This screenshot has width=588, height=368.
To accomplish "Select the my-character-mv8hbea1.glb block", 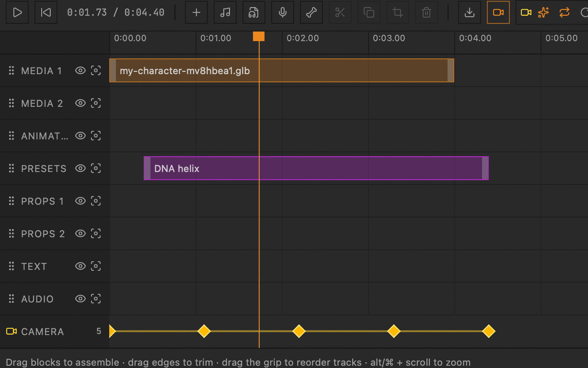I will point(281,70).
